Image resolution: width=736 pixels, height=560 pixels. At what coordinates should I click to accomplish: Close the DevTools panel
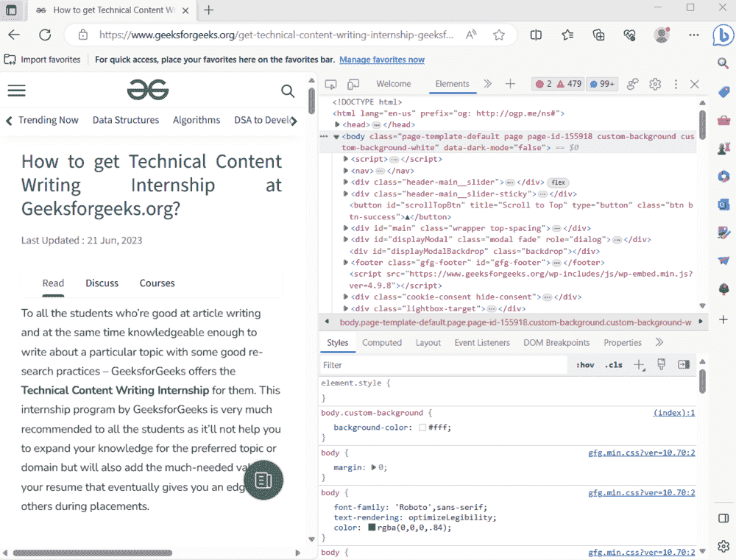click(x=695, y=84)
